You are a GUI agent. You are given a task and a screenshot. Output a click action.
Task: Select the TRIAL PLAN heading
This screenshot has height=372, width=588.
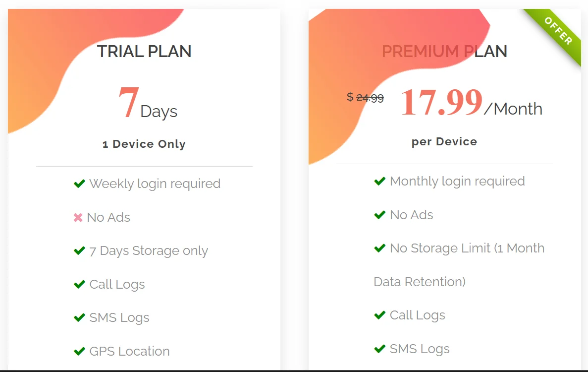(x=144, y=52)
